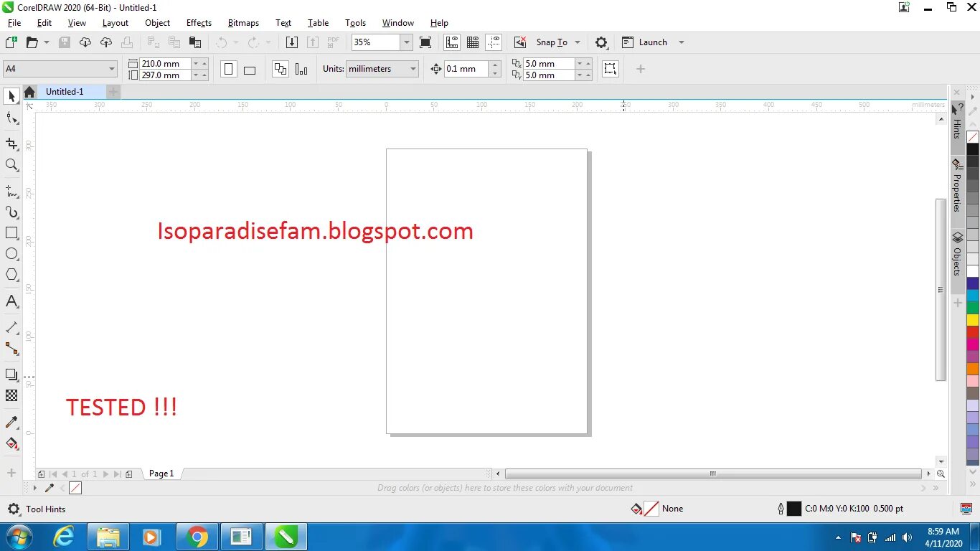Viewport: 980px width, 551px height.
Task: Click the Import icon
Action: click(x=292, y=42)
